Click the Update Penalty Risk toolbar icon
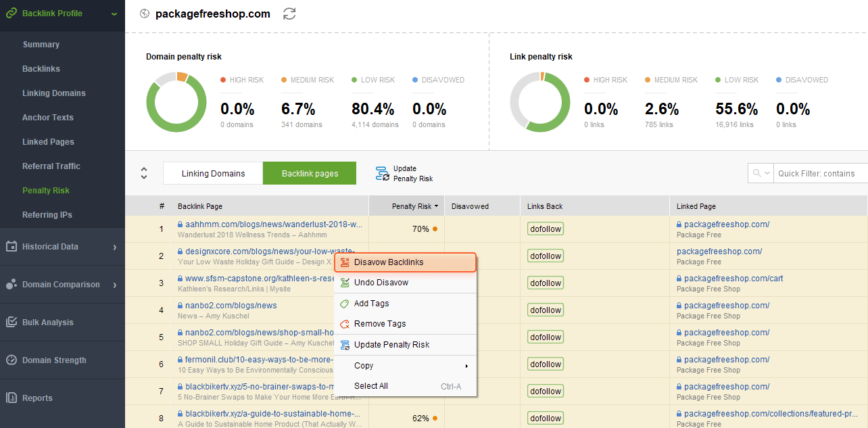The width and height of the screenshot is (868, 428). tap(383, 174)
